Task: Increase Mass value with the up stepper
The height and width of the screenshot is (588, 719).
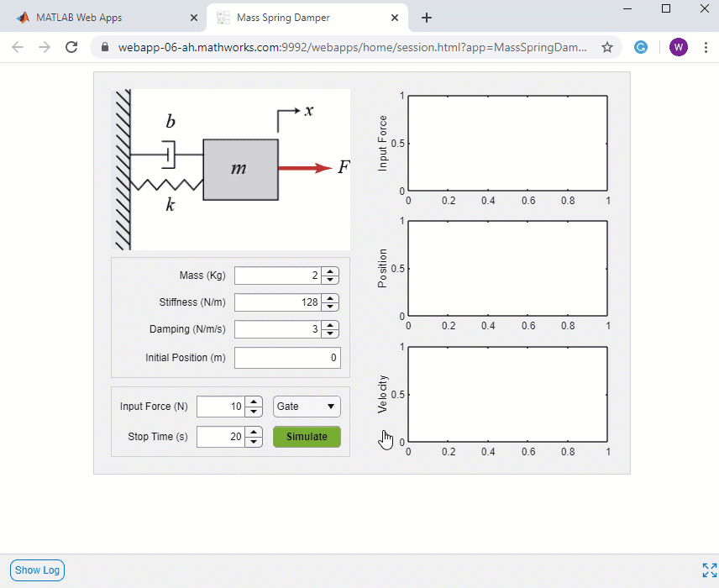Action: pos(330,270)
